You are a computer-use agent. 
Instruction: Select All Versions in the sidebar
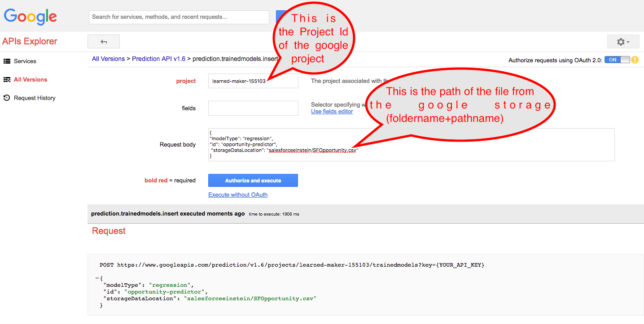click(x=31, y=79)
